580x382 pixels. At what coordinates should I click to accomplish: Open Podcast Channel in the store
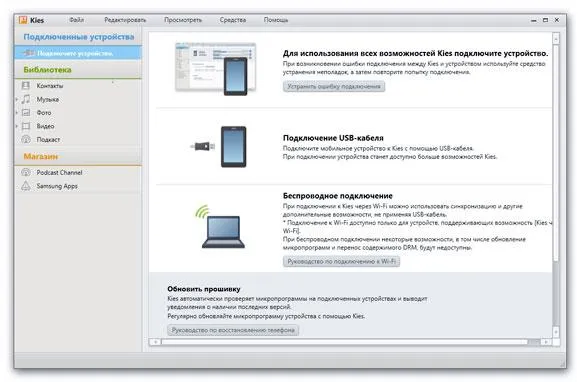click(x=59, y=172)
